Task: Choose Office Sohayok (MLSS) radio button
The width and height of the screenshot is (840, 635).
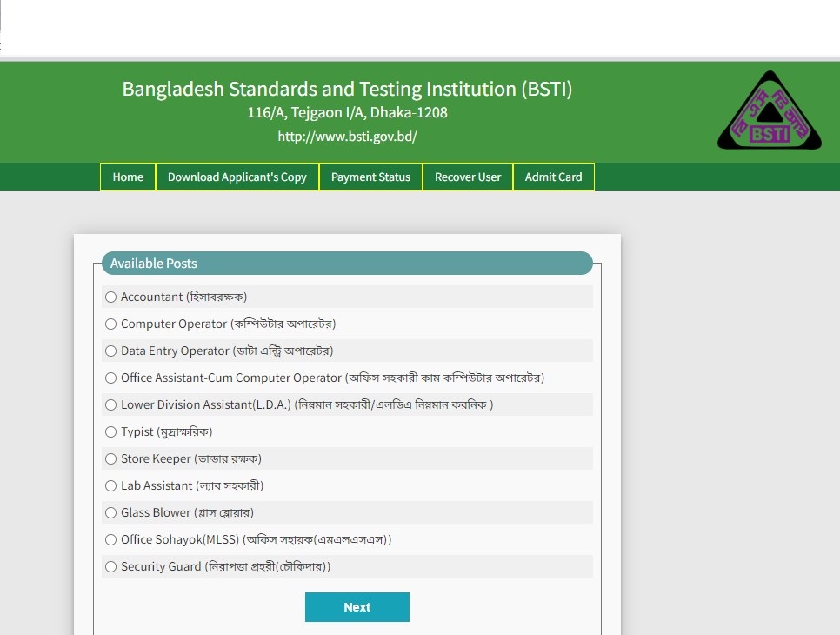Action: coord(111,539)
